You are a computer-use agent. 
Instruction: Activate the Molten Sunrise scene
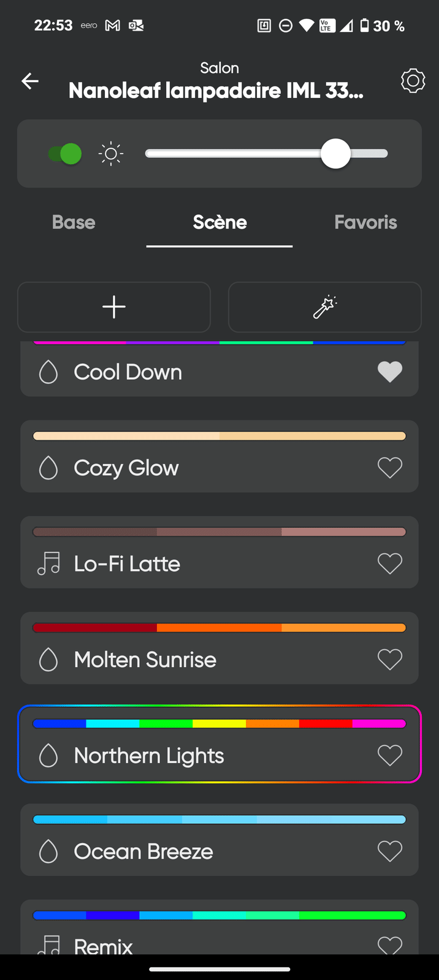[145, 660]
